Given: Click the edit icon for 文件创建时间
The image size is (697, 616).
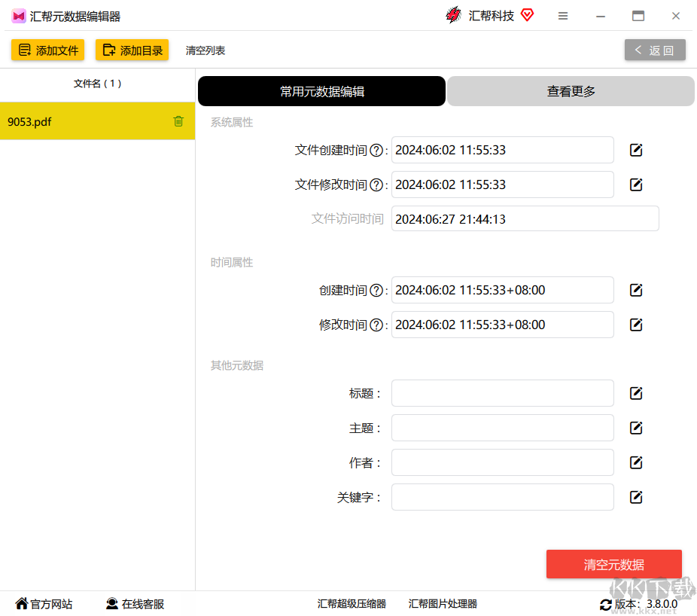Looking at the screenshot, I should pyautogui.click(x=636, y=151).
